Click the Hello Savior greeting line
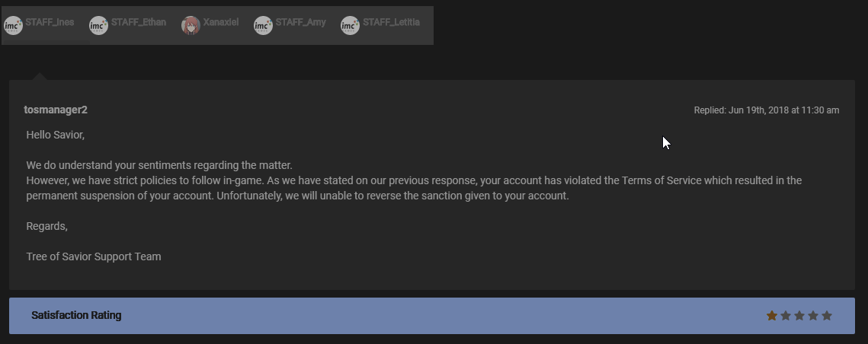This screenshot has width=868, height=344. pos(55,135)
